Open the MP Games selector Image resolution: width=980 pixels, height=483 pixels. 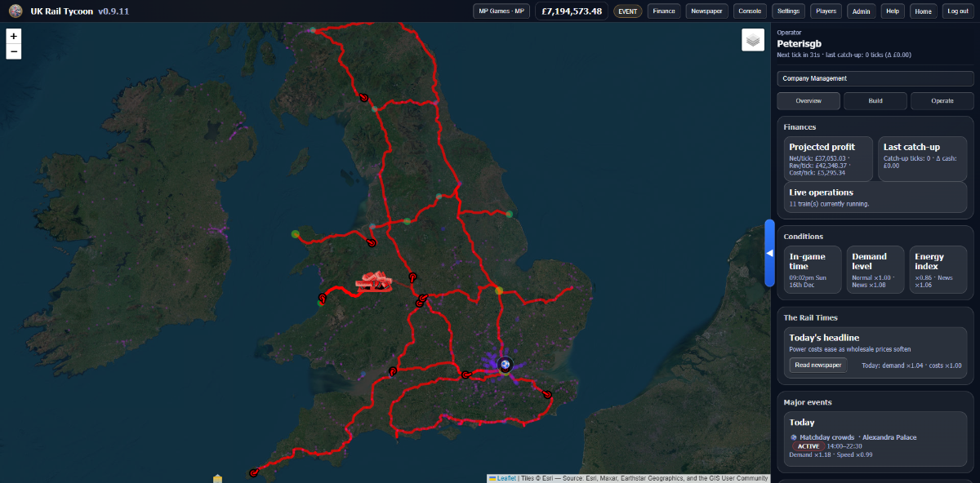click(x=501, y=11)
